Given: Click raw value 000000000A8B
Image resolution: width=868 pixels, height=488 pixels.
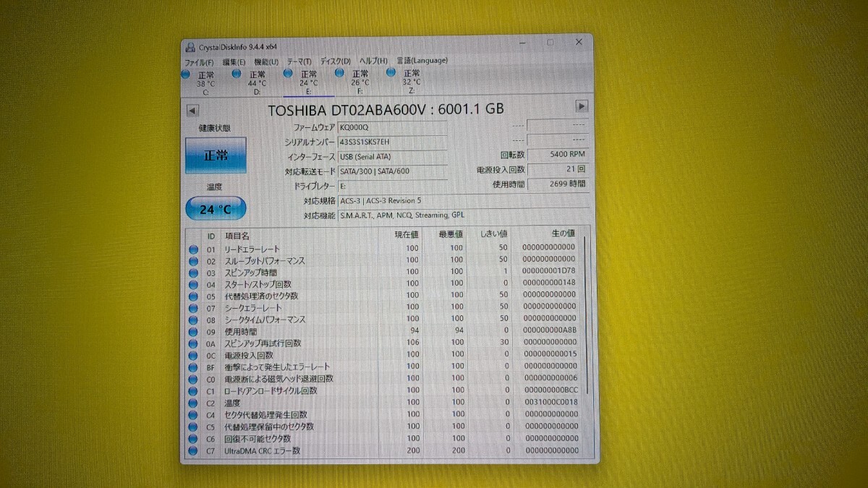Looking at the screenshot, I should 549,331.
